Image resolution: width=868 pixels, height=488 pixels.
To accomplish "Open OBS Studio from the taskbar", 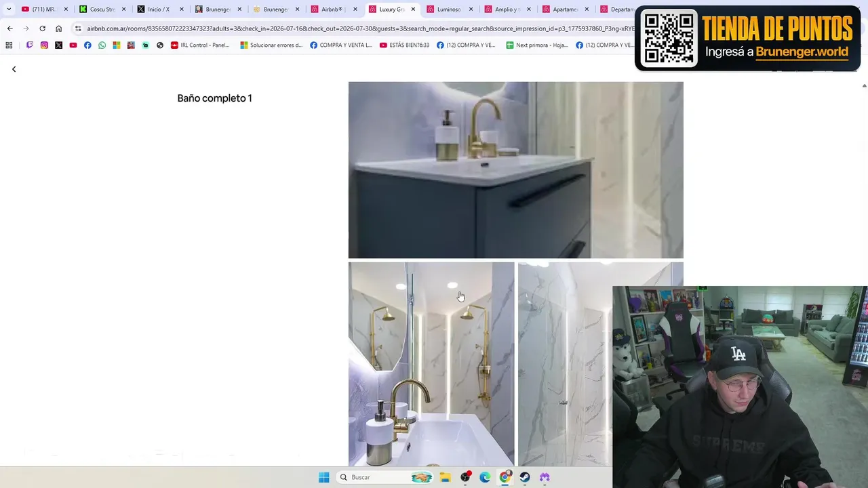I will coord(465,477).
